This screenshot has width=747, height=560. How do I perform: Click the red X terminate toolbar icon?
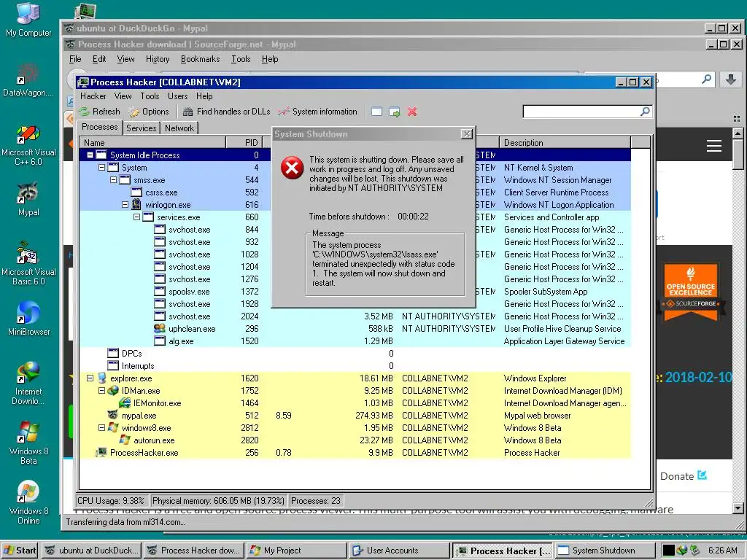pyautogui.click(x=412, y=112)
